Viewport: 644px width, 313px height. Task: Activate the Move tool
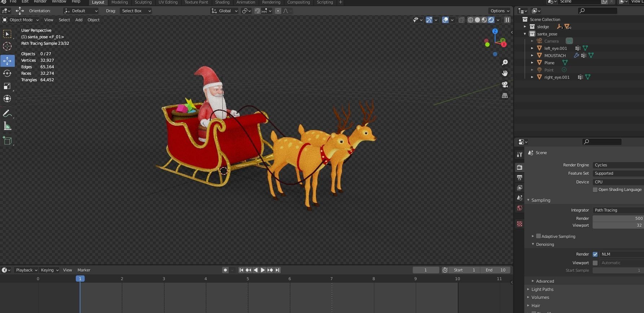tap(7, 61)
